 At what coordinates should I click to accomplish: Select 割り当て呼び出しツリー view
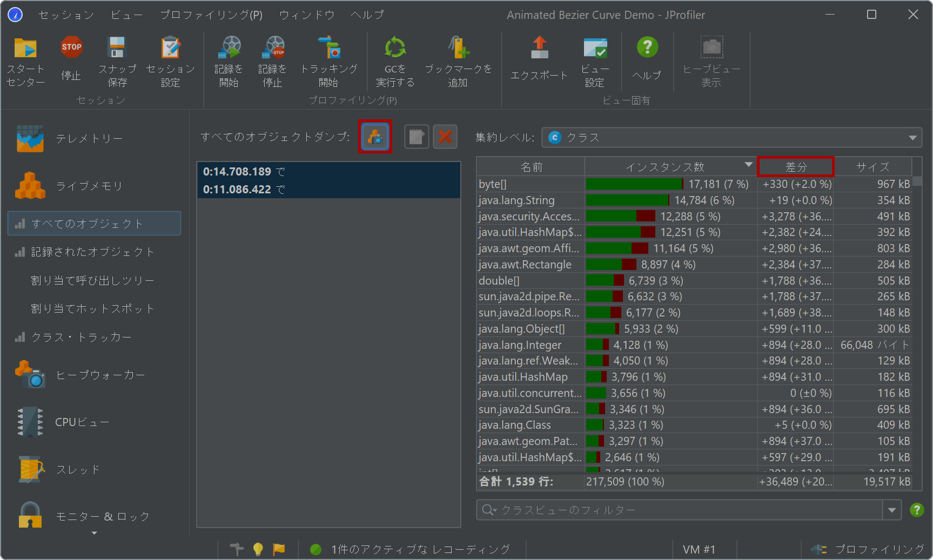95,280
